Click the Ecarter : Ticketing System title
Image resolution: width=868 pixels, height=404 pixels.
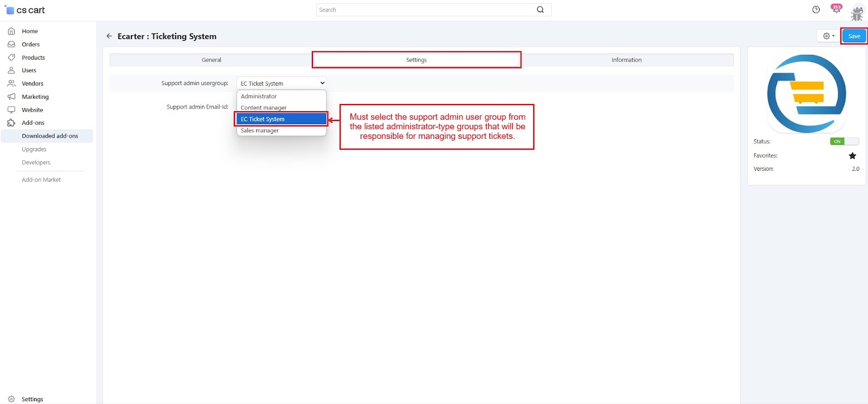167,36
